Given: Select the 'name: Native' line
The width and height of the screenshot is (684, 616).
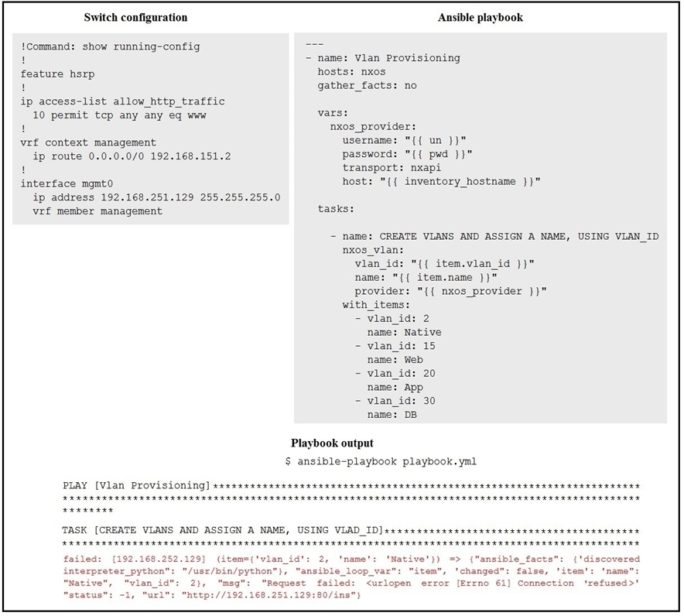Looking at the screenshot, I should [x=405, y=333].
